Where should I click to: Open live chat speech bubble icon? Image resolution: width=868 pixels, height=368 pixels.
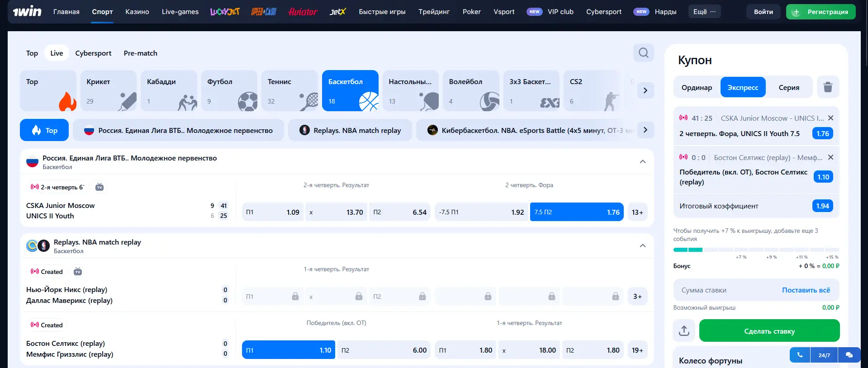[x=849, y=355]
